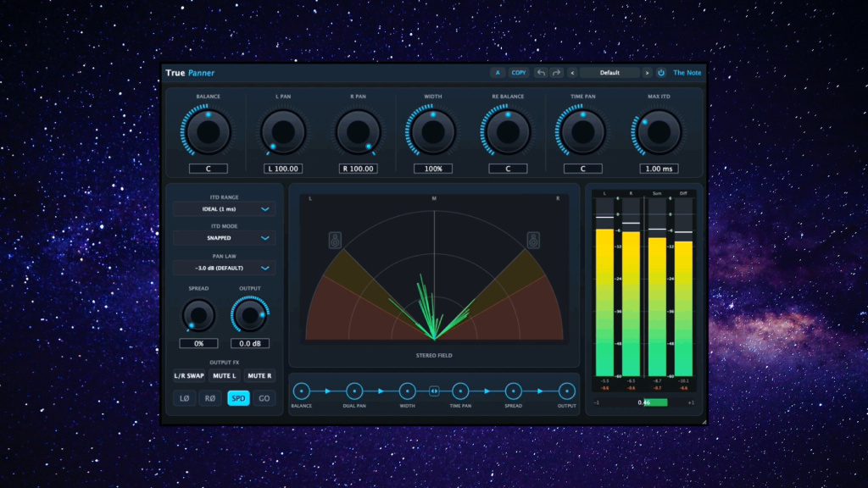Toggle right phase invert RØ button
The width and height of the screenshot is (868, 488).
210,398
